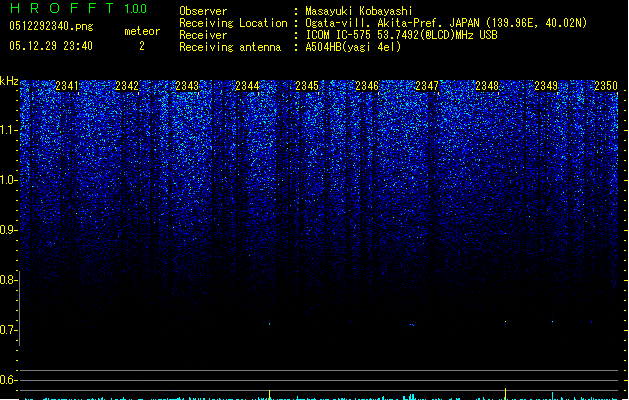Click the 2345 time marker

307,86
